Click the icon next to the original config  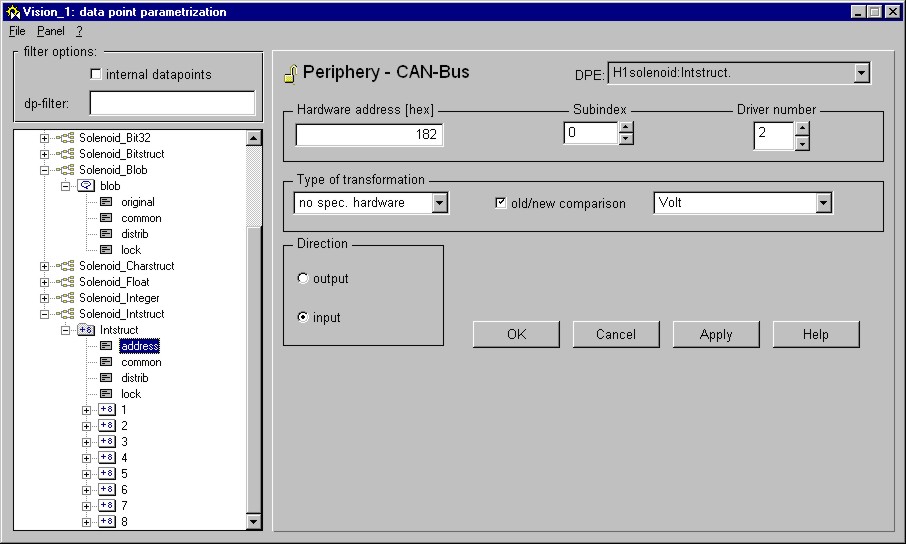pos(106,202)
